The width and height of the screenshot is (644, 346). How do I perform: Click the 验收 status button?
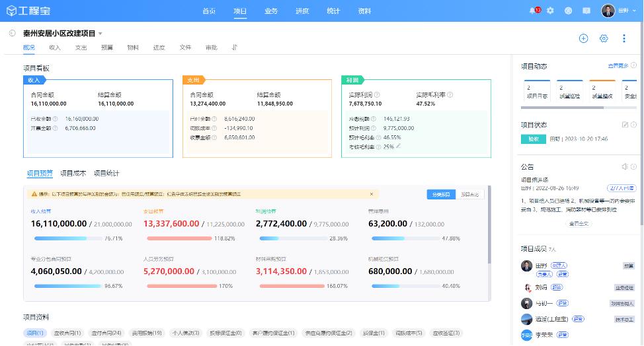534,139
